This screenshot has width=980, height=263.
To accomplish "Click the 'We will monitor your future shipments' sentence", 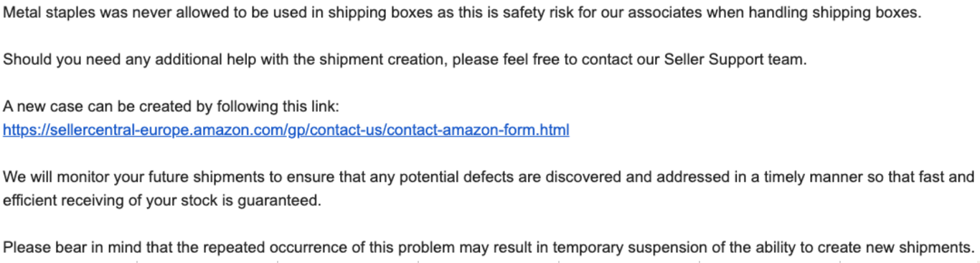I will [489, 188].
